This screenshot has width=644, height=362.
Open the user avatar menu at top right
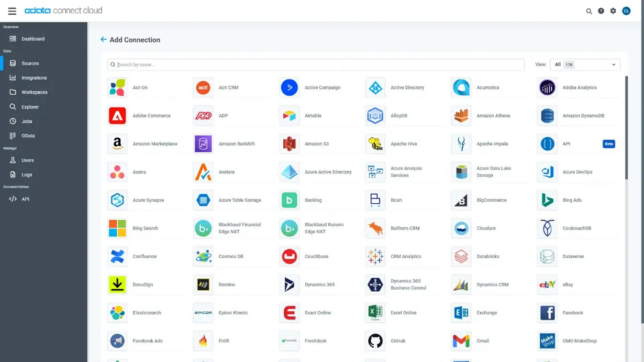(x=626, y=11)
